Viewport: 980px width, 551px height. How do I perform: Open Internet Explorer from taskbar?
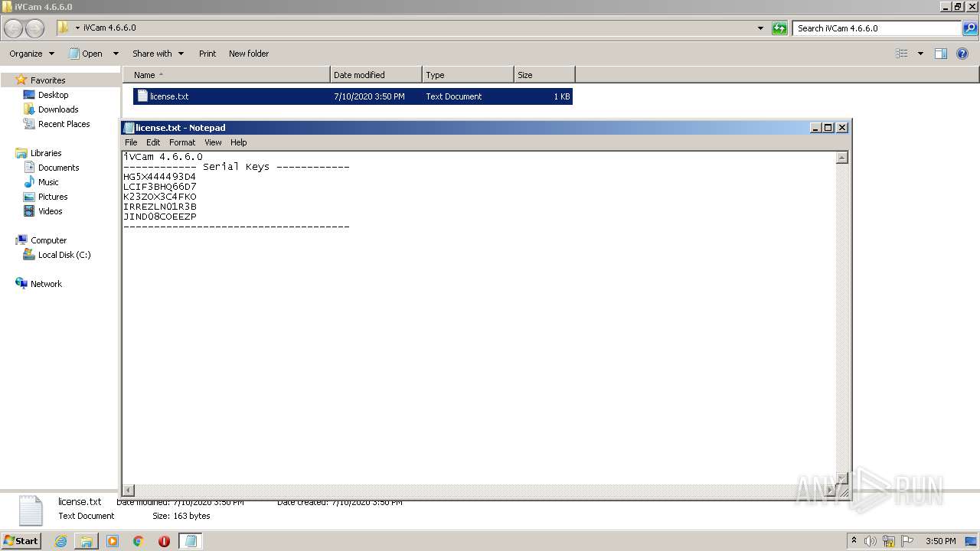[x=60, y=541]
